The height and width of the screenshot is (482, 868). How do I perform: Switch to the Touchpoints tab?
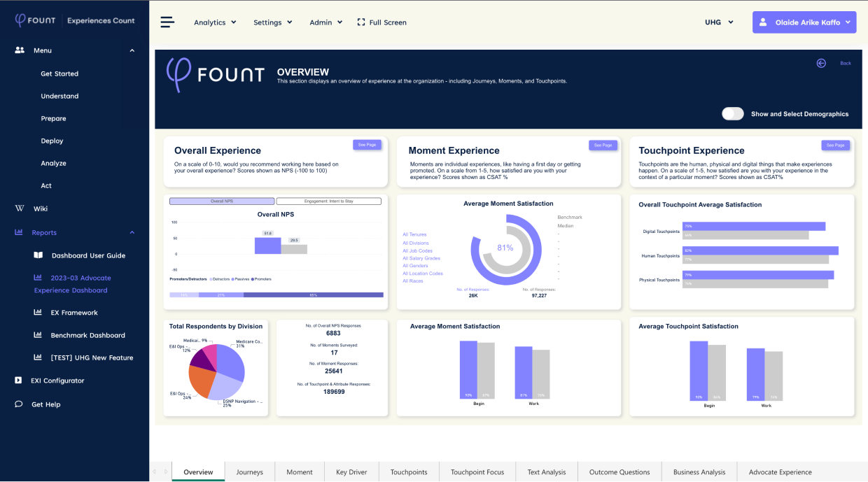[409, 472]
